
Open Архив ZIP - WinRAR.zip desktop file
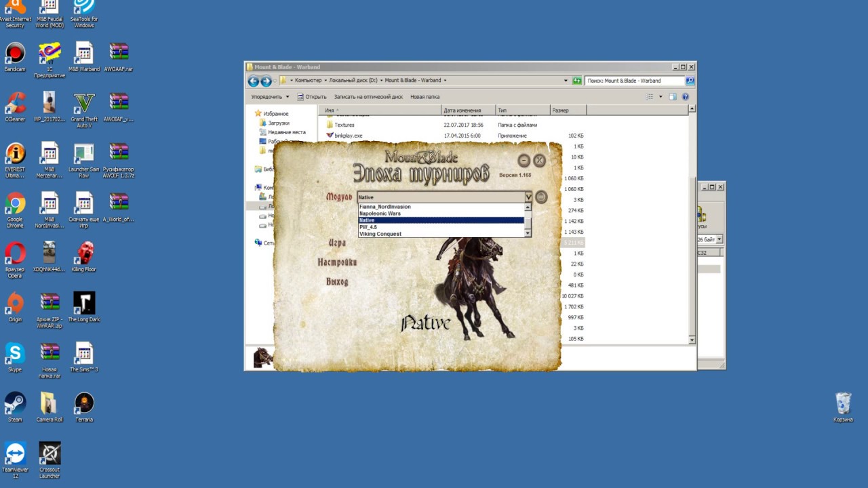(x=50, y=310)
